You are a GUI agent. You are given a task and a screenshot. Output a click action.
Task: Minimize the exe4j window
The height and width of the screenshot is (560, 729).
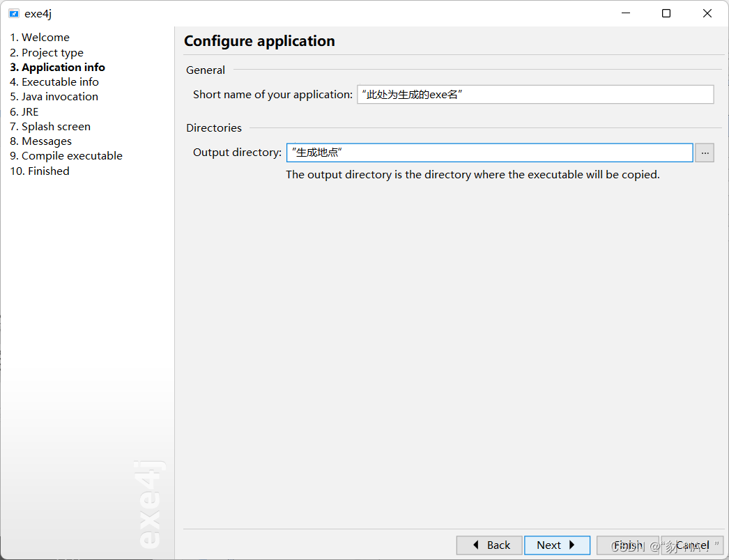pyautogui.click(x=626, y=13)
